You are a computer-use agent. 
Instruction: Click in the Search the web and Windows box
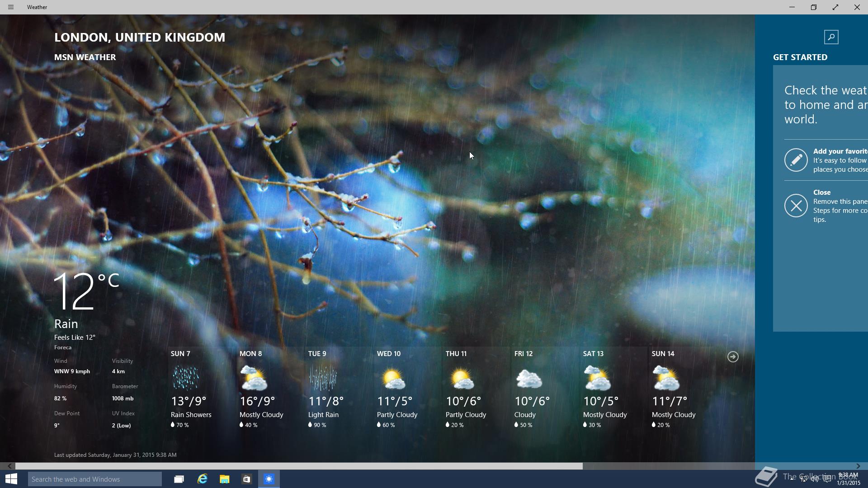pyautogui.click(x=95, y=479)
